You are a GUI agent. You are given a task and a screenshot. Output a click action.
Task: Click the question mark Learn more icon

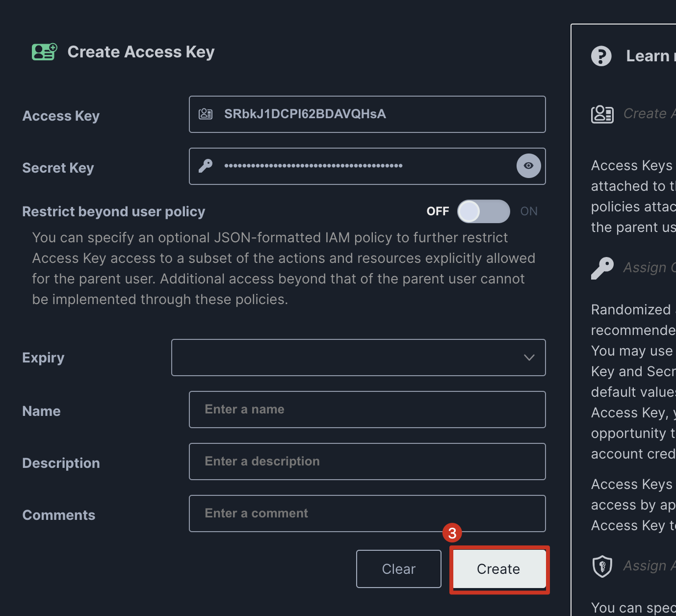point(601,56)
